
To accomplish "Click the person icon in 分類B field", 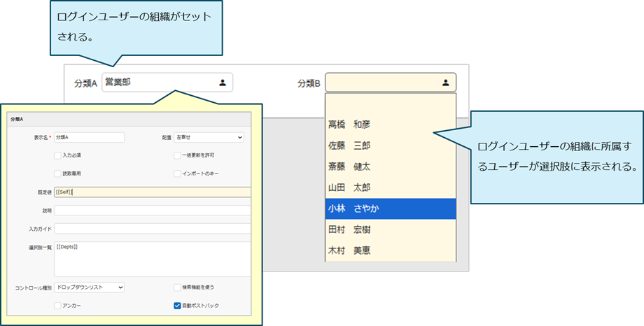I will [445, 83].
